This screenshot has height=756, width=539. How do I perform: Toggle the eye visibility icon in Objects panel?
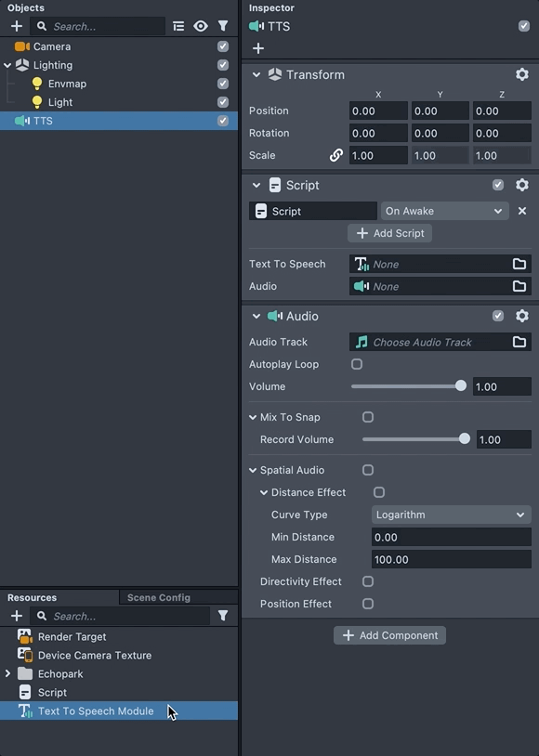tap(201, 26)
